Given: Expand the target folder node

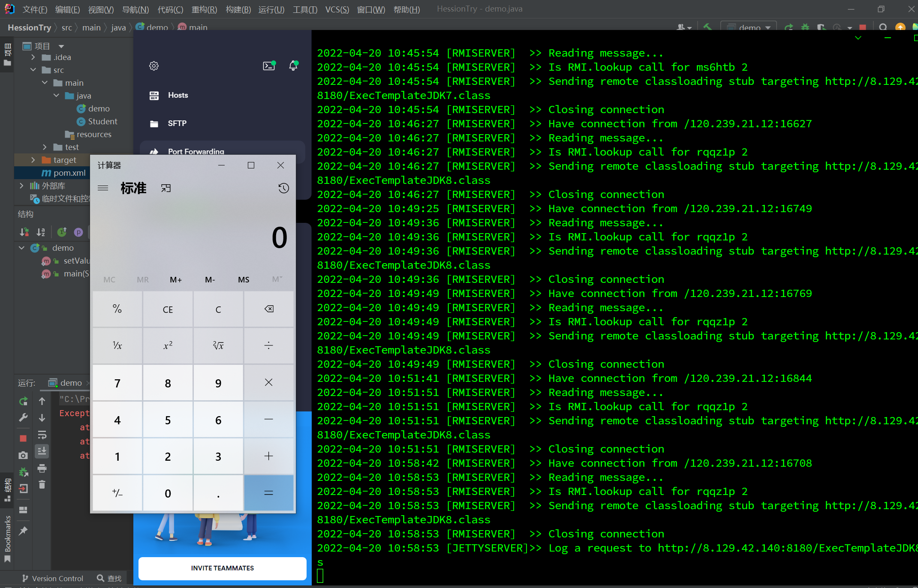Looking at the screenshot, I should [33, 160].
